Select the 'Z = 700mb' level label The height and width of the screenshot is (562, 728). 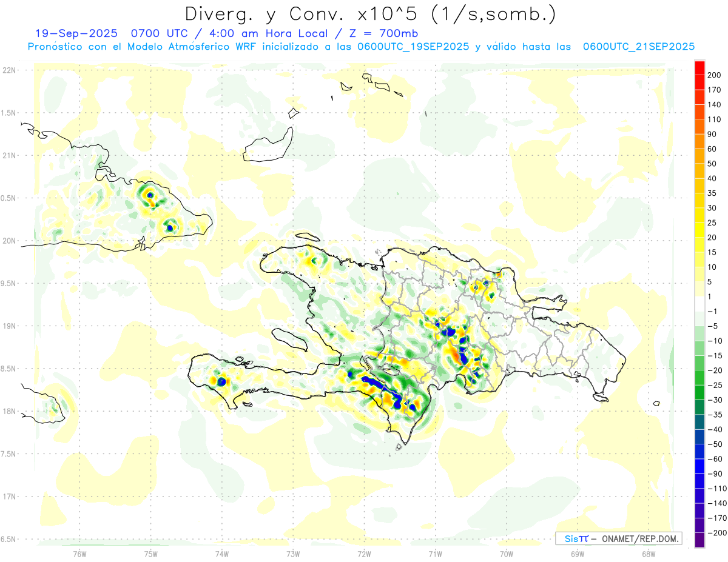[x=384, y=33]
